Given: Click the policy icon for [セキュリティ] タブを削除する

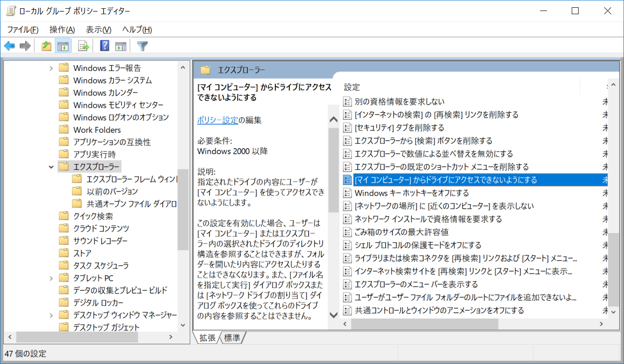Looking at the screenshot, I should coord(348,128).
